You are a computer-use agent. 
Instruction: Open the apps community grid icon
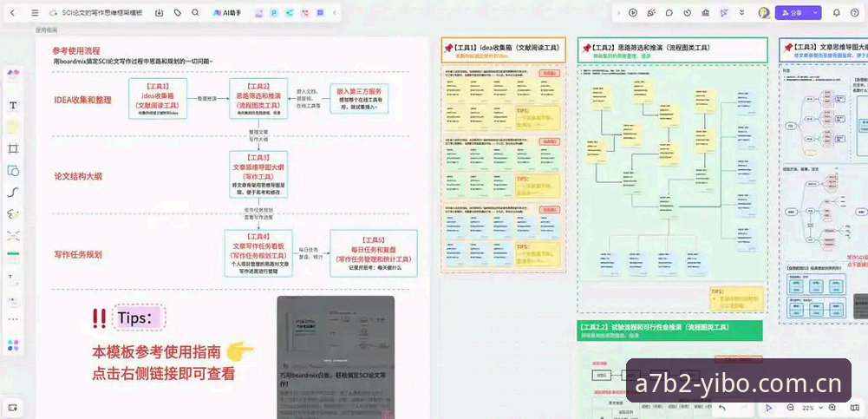point(13,345)
